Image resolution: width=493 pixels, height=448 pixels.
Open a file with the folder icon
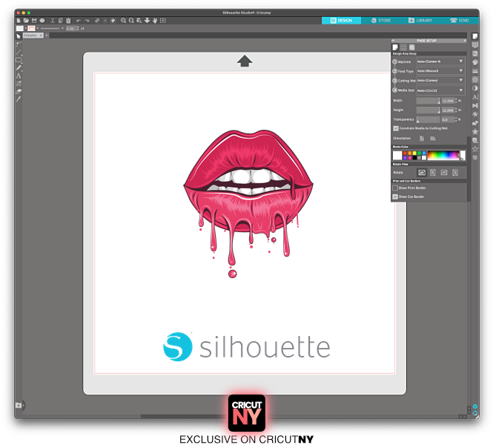tap(26, 21)
